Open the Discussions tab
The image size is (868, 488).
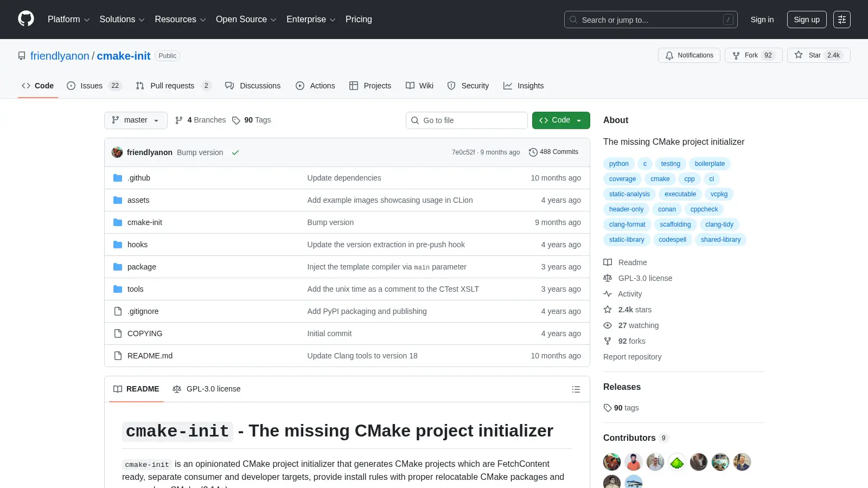point(253,86)
